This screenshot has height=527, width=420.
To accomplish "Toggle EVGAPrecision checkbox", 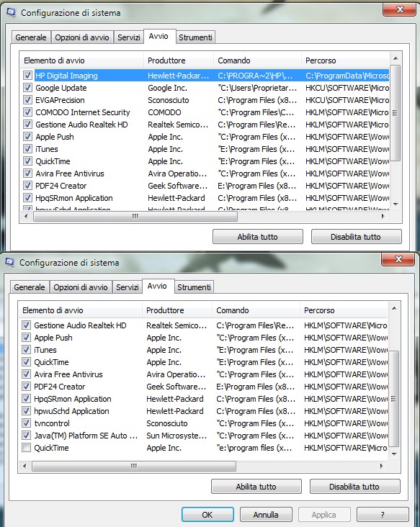I will pyautogui.click(x=27, y=100).
